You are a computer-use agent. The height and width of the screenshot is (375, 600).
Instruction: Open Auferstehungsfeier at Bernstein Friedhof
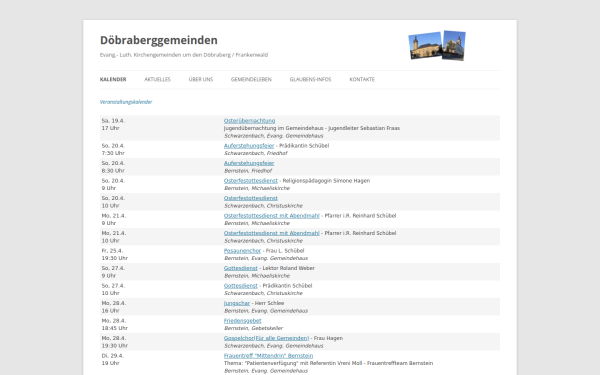[x=249, y=163]
